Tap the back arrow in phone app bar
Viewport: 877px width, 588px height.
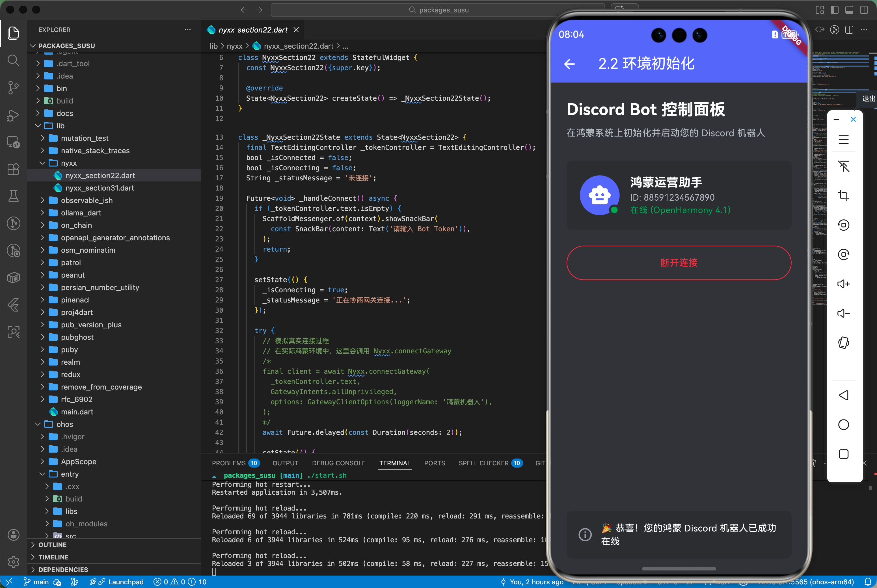569,64
